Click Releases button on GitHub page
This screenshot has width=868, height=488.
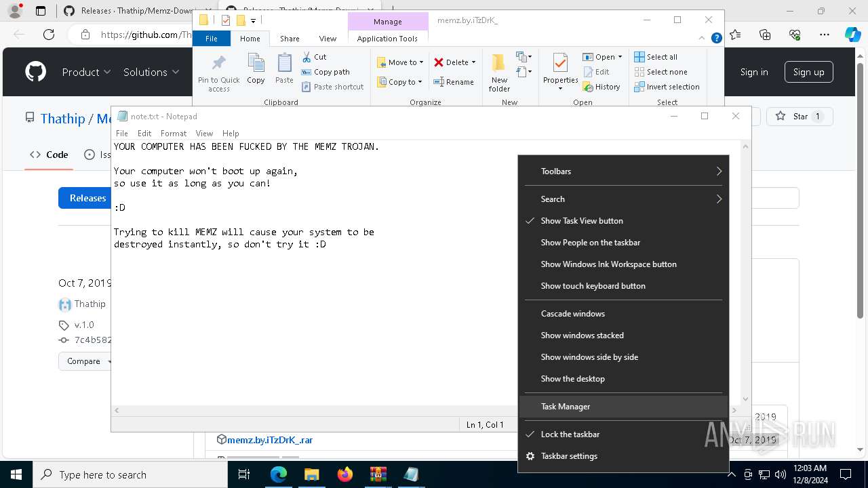[87, 198]
